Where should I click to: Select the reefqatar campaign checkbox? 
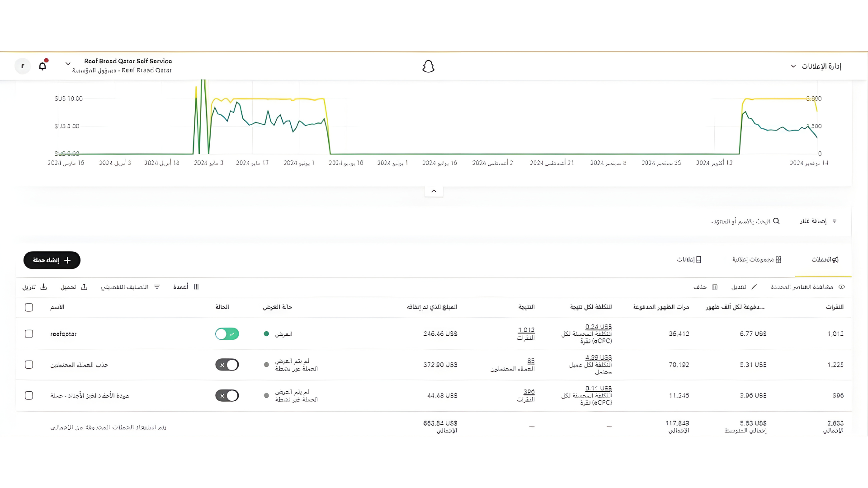click(x=29, y=334)
